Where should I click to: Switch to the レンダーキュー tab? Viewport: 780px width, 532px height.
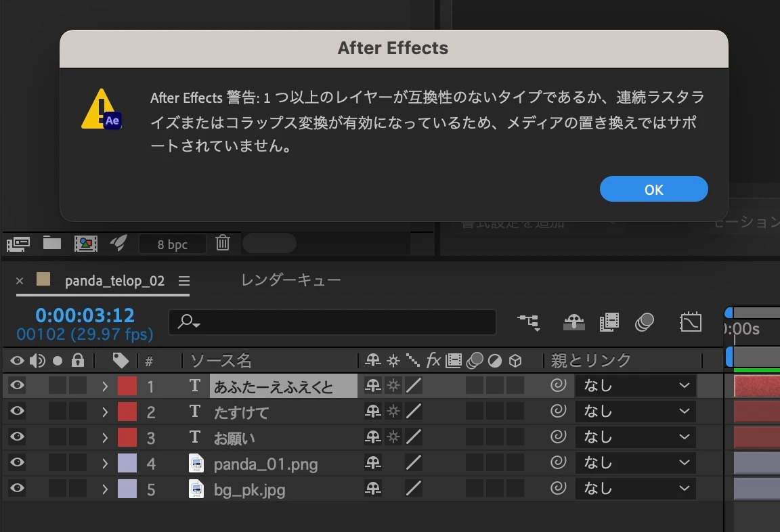291,280
